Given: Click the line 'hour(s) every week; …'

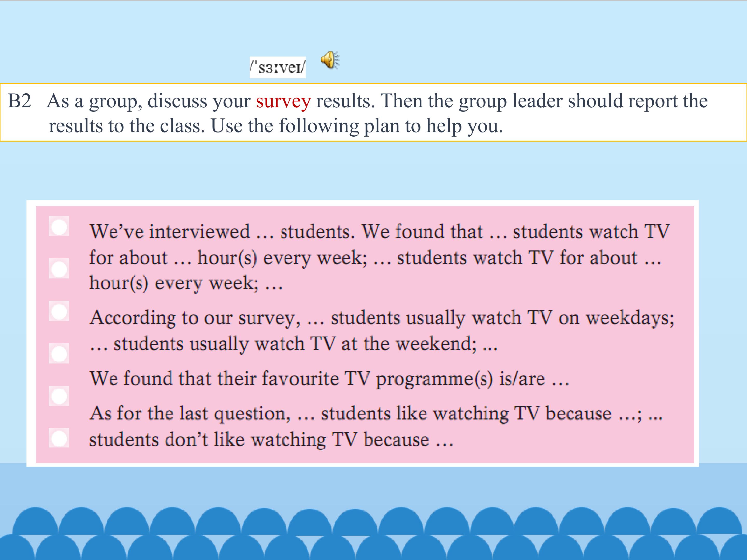Looking at the screenshot, I should coord(186,283).
